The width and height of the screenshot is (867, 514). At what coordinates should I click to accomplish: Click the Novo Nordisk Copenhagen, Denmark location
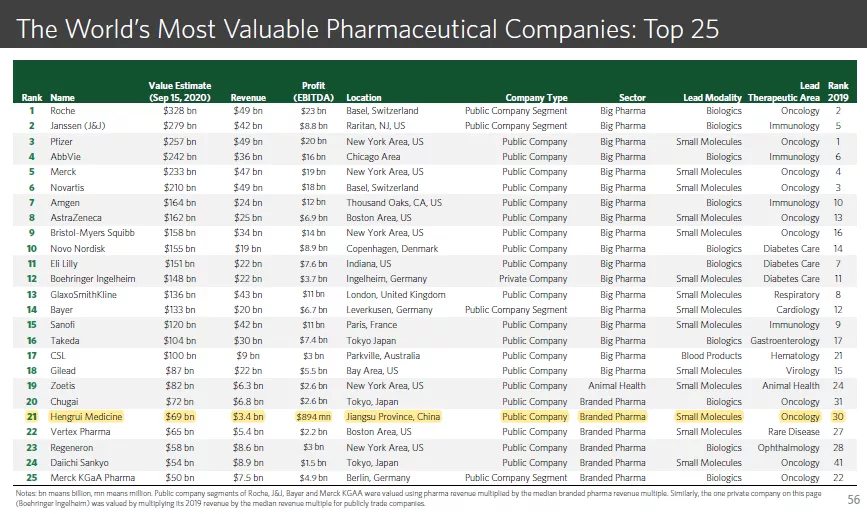point(392,249)
